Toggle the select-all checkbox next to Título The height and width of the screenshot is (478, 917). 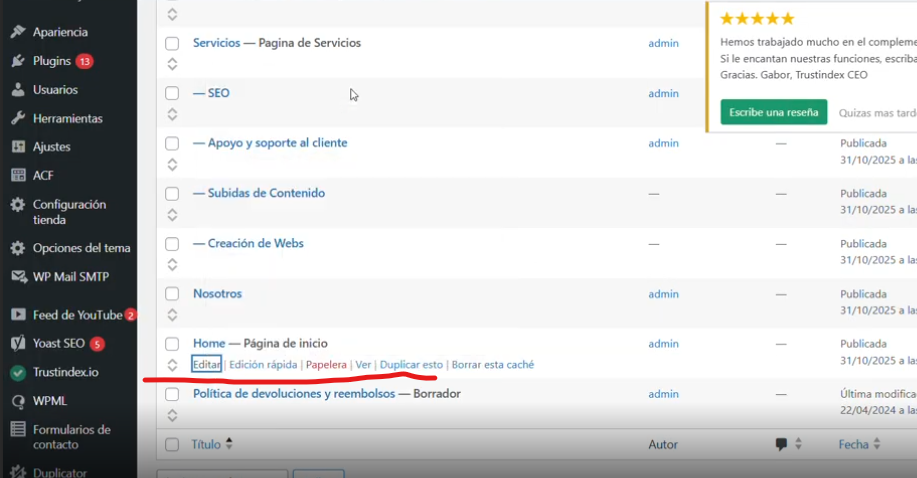coord(172,445)
